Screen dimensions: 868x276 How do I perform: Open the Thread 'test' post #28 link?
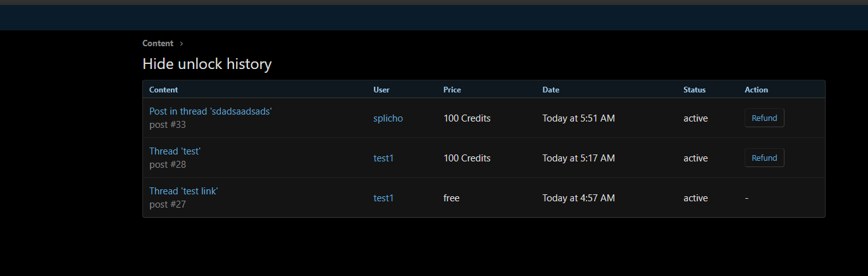coord(175,151)
